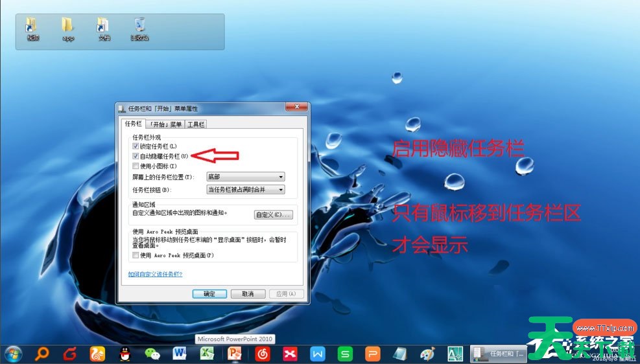
Task: Open the 如何自定义该任务栏? help link
Action: coord(155,274)
